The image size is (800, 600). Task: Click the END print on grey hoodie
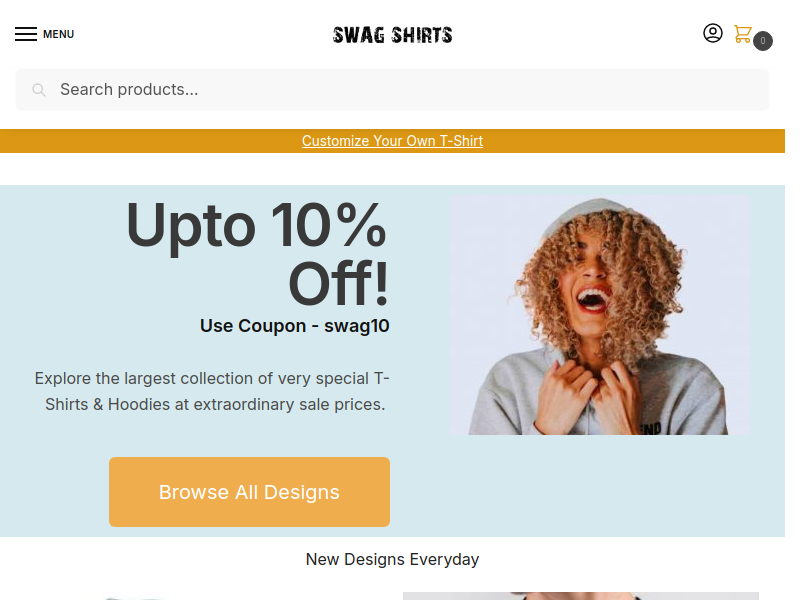tap(651, 429)
